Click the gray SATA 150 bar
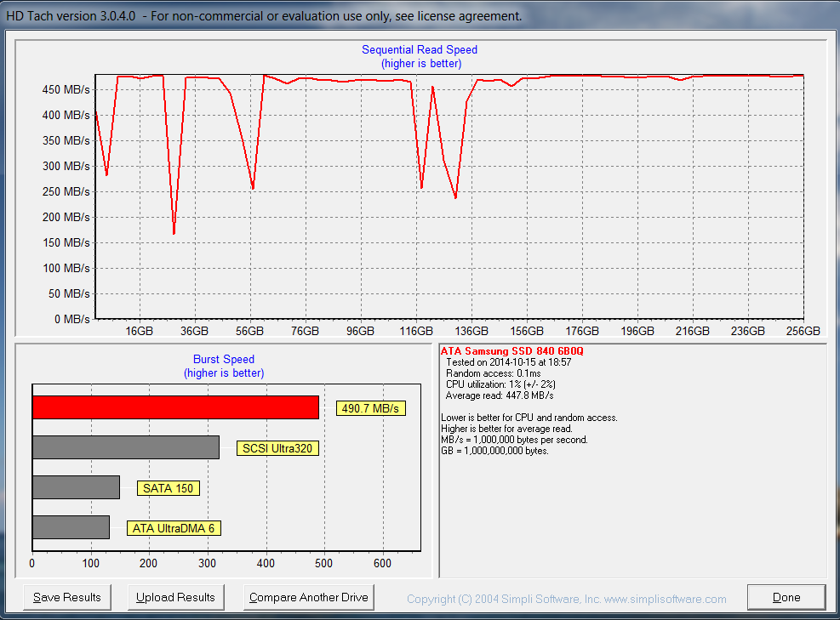Image resolution: width=840 pixels, height=620 pixels. [76, 487]
